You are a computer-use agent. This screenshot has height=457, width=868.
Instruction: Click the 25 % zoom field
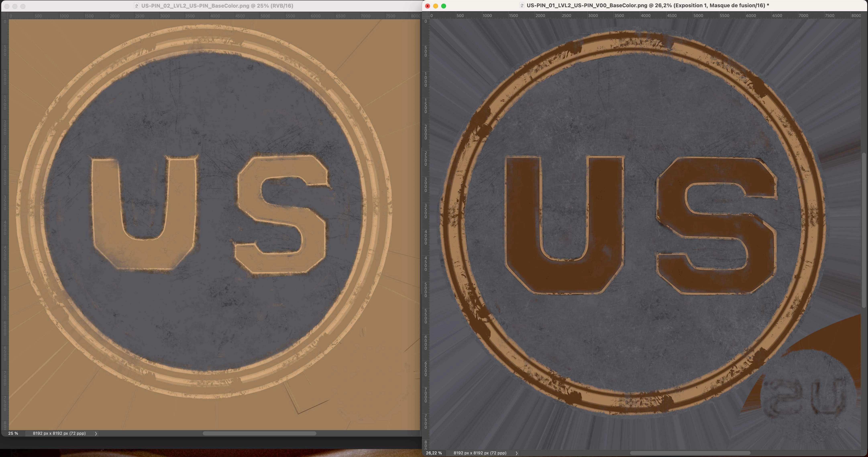pyautogui.click(x=13, y=433)
